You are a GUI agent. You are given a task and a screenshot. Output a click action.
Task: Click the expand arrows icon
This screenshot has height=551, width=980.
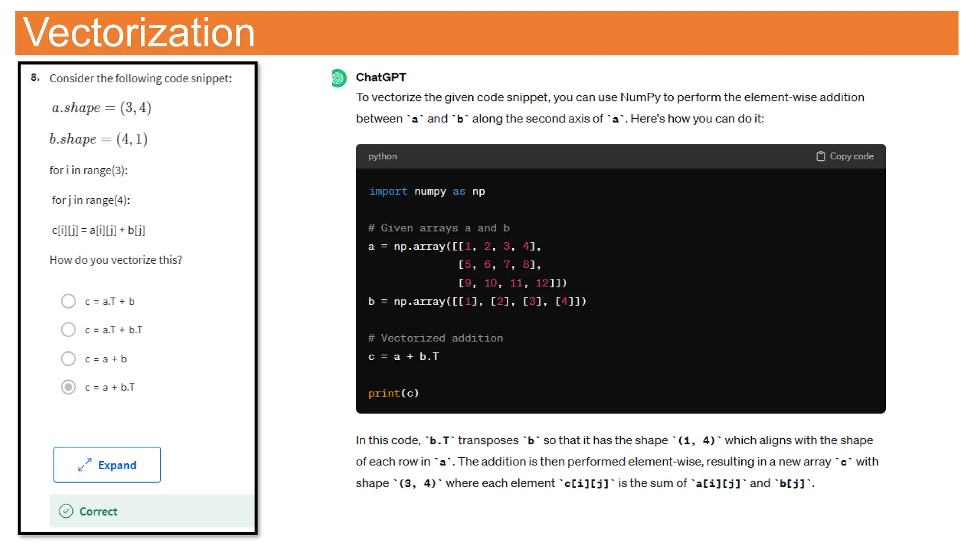[x=85, y=465]
